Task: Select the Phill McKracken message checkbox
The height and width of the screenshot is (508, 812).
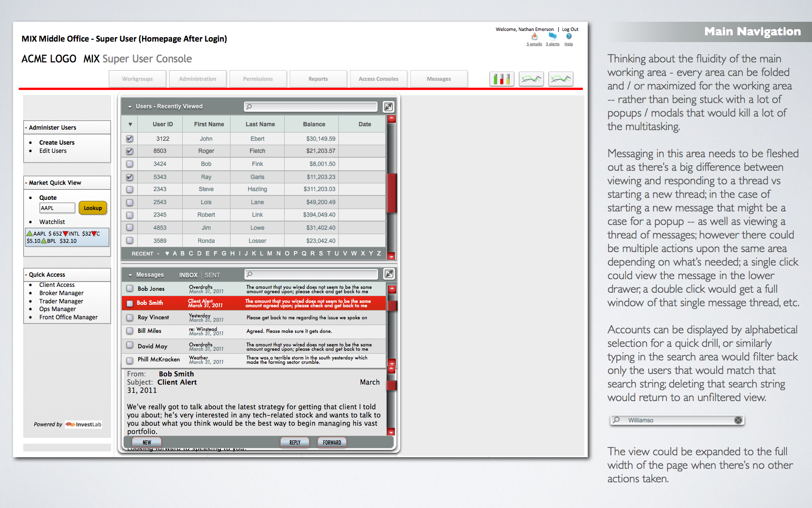Action: pos(130,360)
